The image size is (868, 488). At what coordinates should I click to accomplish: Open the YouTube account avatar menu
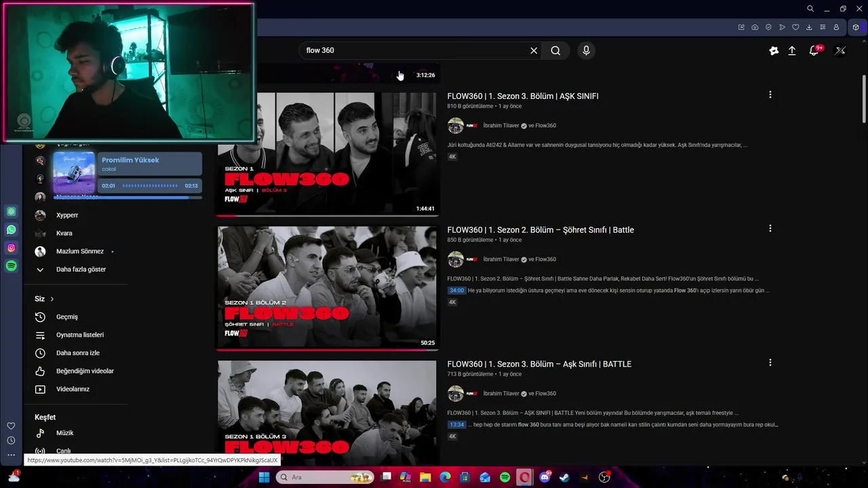(840, 50)
